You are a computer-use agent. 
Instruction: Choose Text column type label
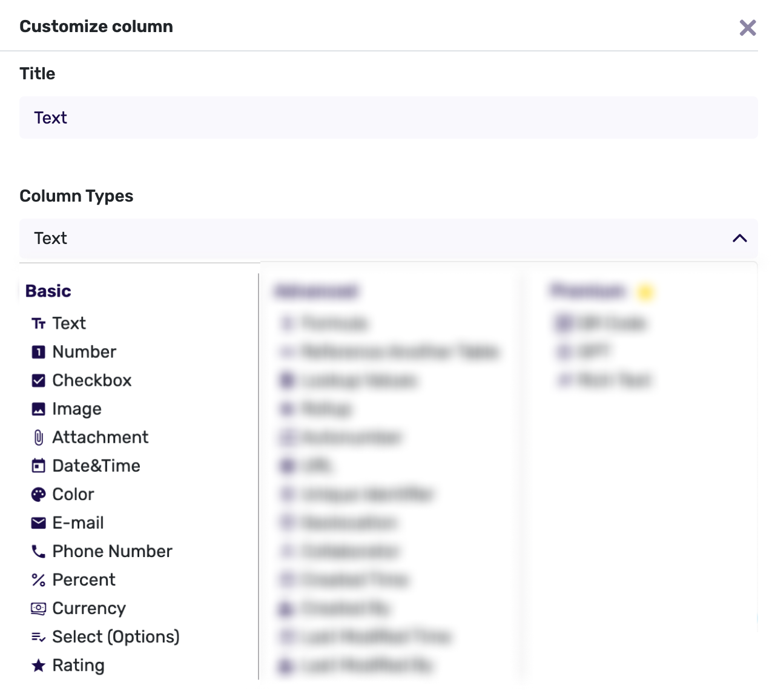click(x=69, y=323)
